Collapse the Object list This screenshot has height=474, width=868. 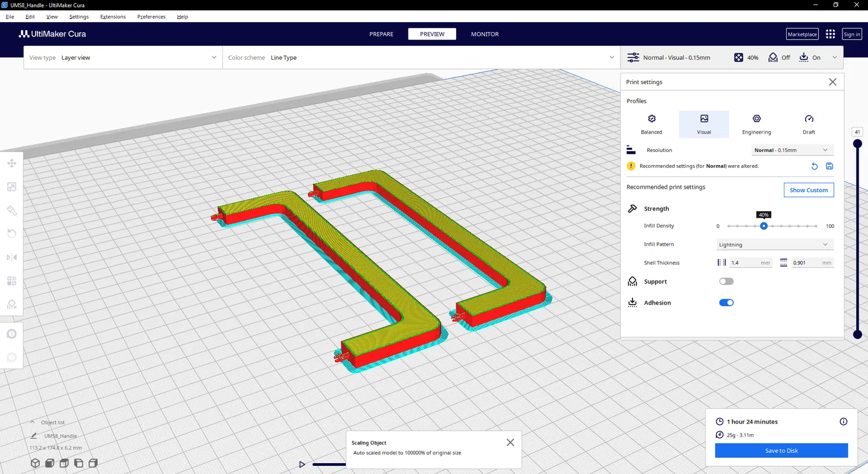(32, 422)
